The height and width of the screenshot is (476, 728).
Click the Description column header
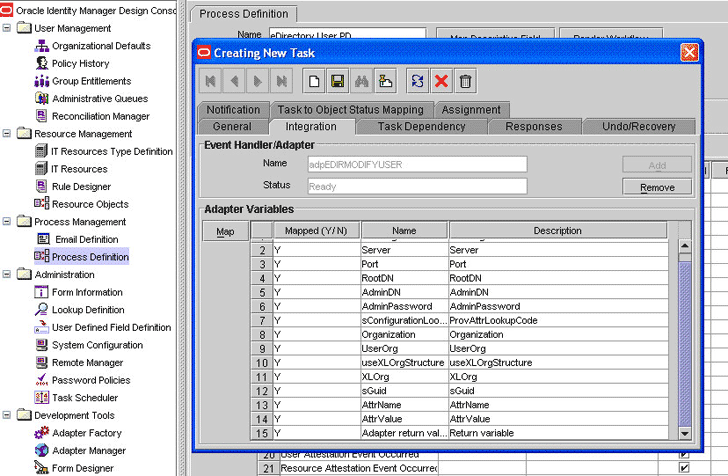point(558,231)
